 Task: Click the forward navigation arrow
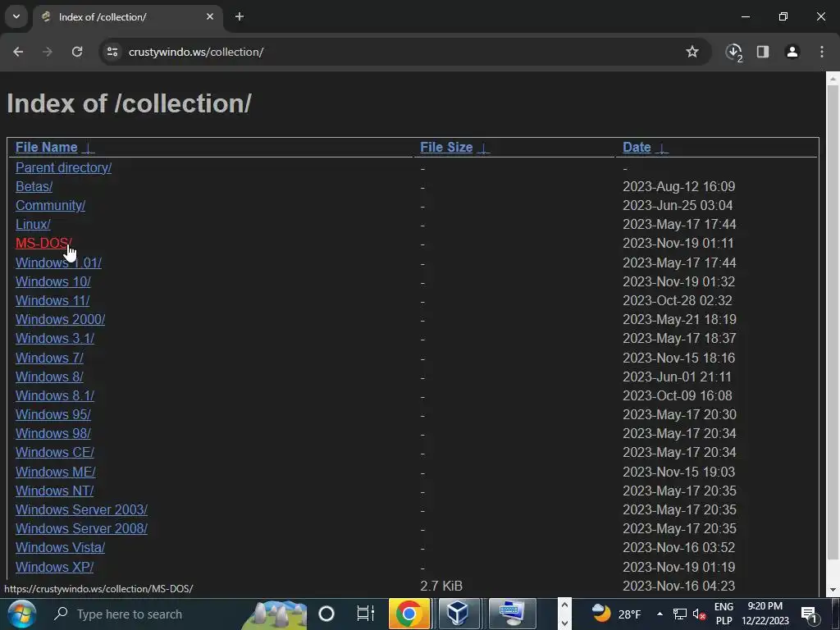click(x=48, y=52)
